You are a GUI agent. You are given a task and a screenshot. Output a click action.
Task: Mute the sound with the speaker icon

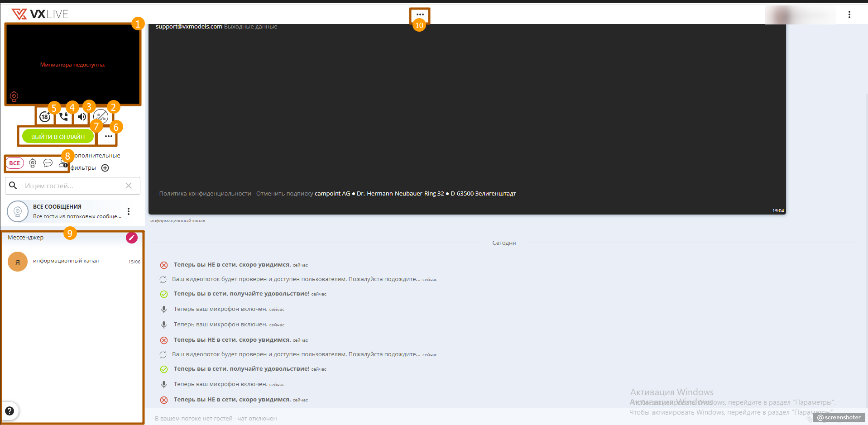(x=82, y=117)
